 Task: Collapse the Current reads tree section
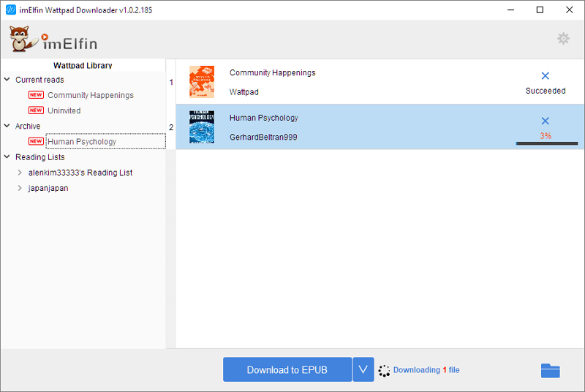pyautogui.click(x=7, y=80)
